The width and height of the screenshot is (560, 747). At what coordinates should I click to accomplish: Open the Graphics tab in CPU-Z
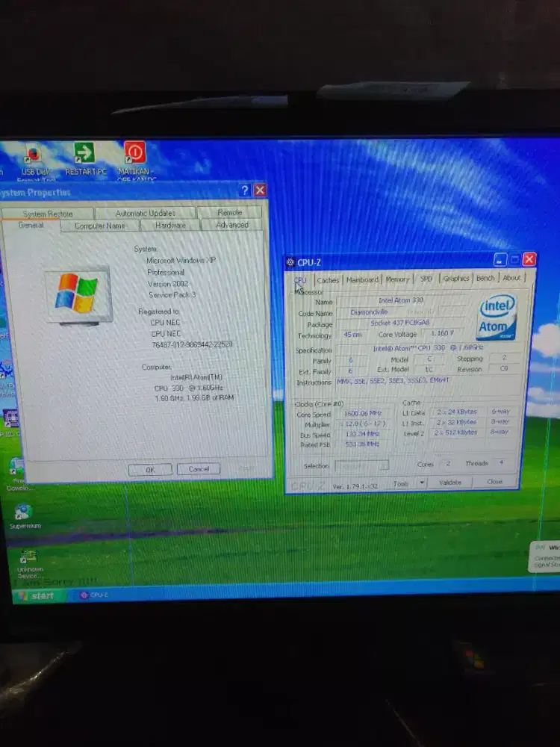(x=455, y=278)
